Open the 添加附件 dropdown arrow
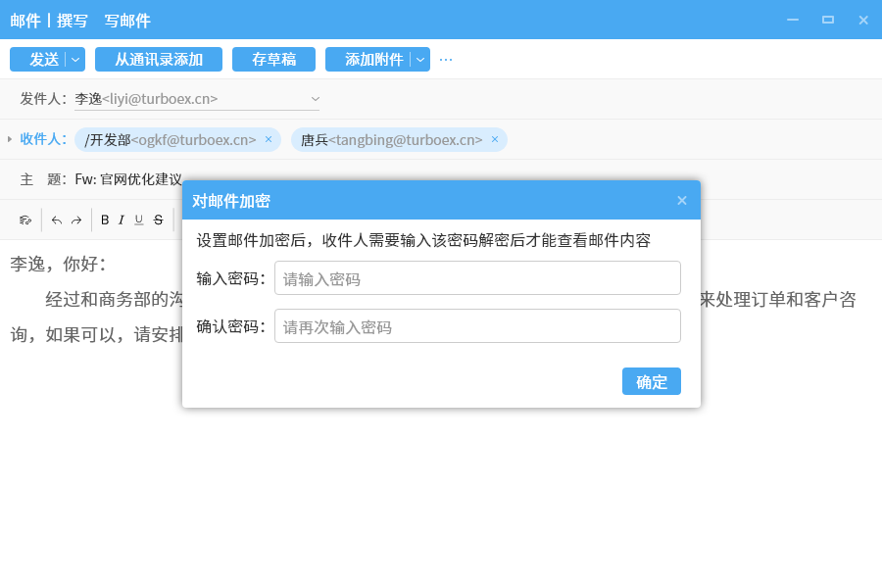 click(420, 60)
